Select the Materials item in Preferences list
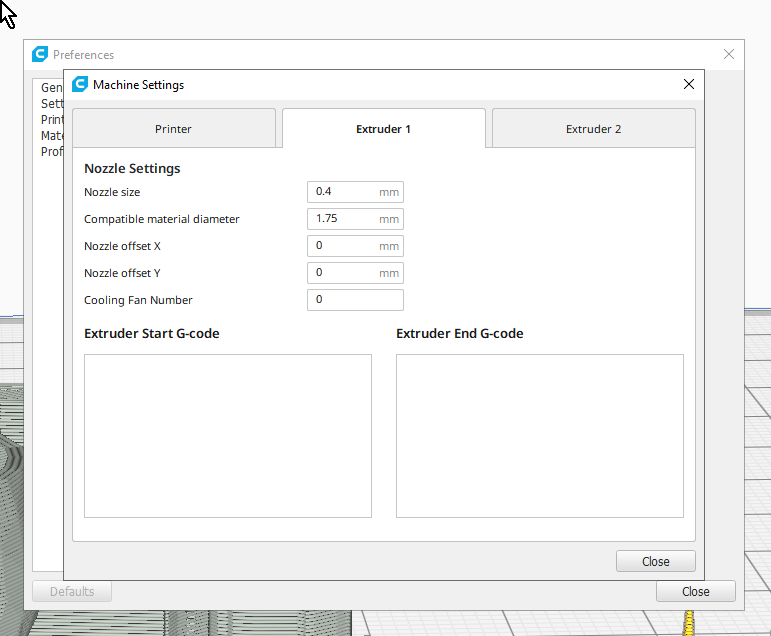Screen dimensions: 771x636 [52, 135]
